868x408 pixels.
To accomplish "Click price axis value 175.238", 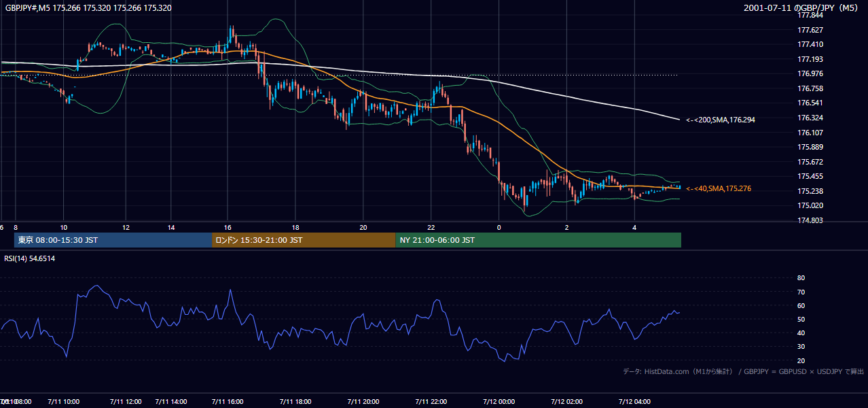I will tap(811, 191).
